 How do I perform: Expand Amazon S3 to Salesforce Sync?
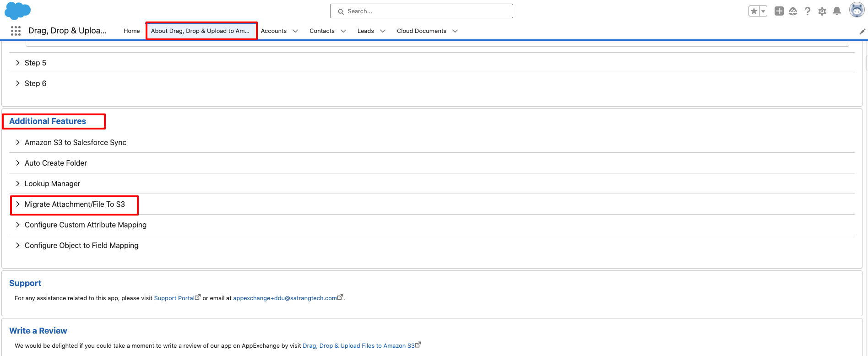point(432,142)
